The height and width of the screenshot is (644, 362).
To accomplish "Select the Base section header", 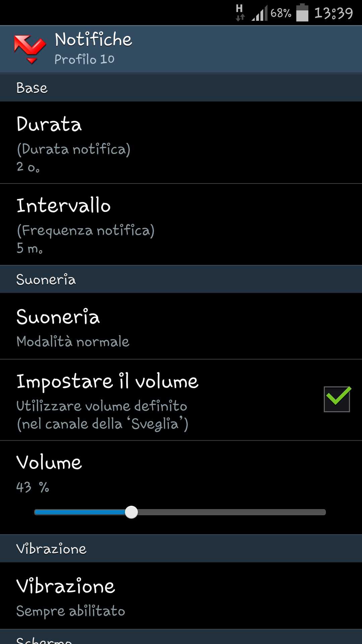I will [x=181, y=88].
